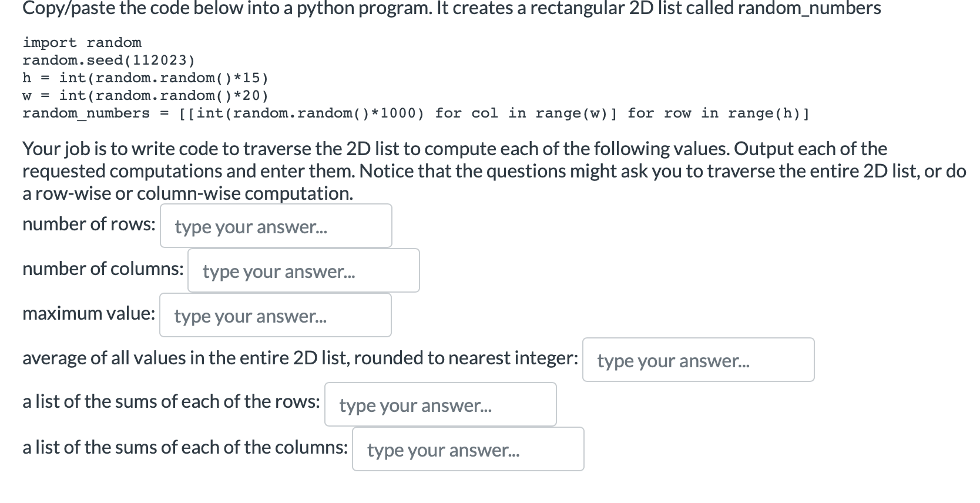Click the 'w = int(random.random()*20)' line
Image resolution: width=980 pixels, height=503 pixels.
coord(145,95)
